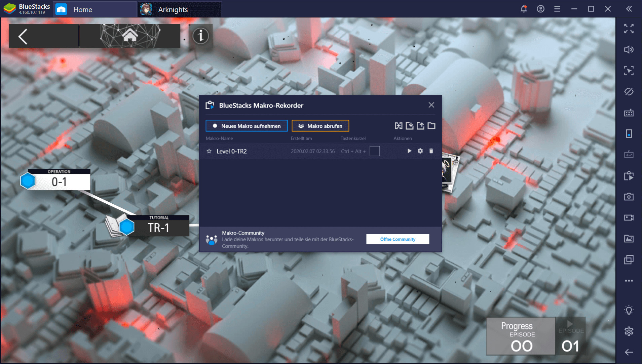The image size is (642, 364).
Task: Open the multi-instance manager
Action: 629,259
